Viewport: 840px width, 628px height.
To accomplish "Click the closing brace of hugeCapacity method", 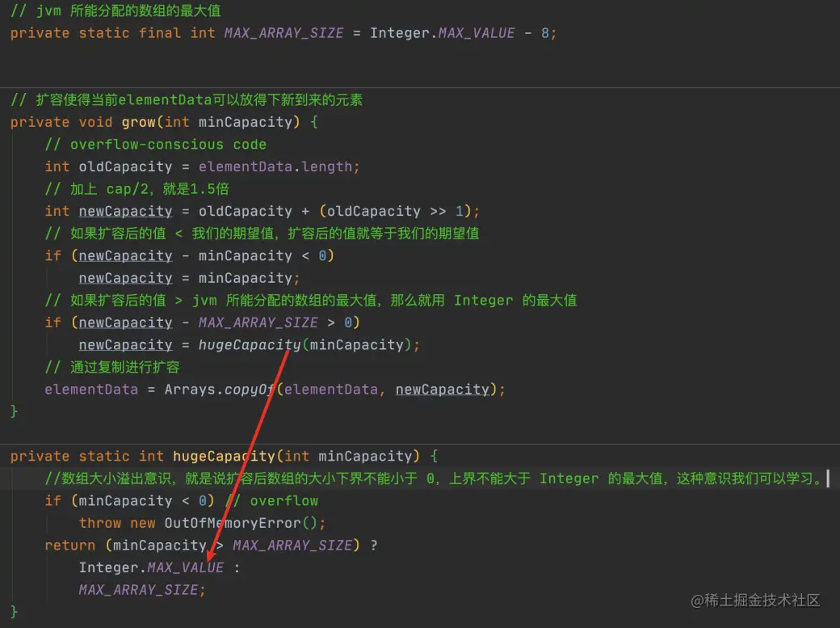I will click(x=15, y=611).
